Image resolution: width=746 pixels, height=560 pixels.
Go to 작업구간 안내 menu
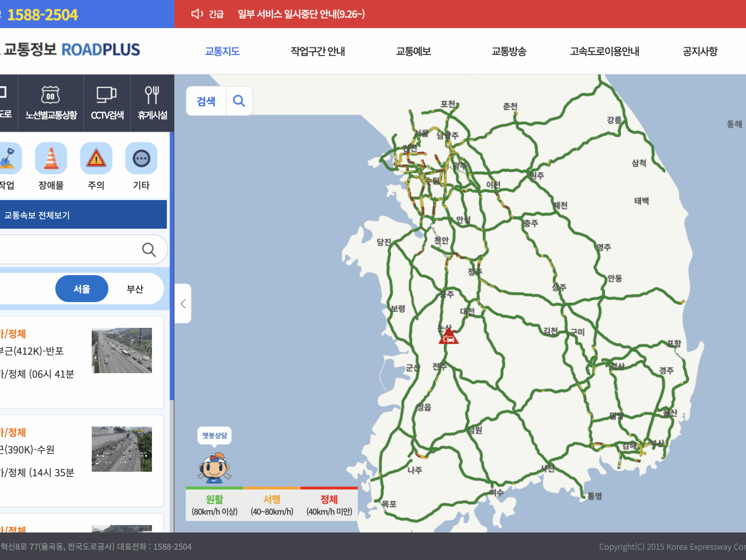click(318, 51)
